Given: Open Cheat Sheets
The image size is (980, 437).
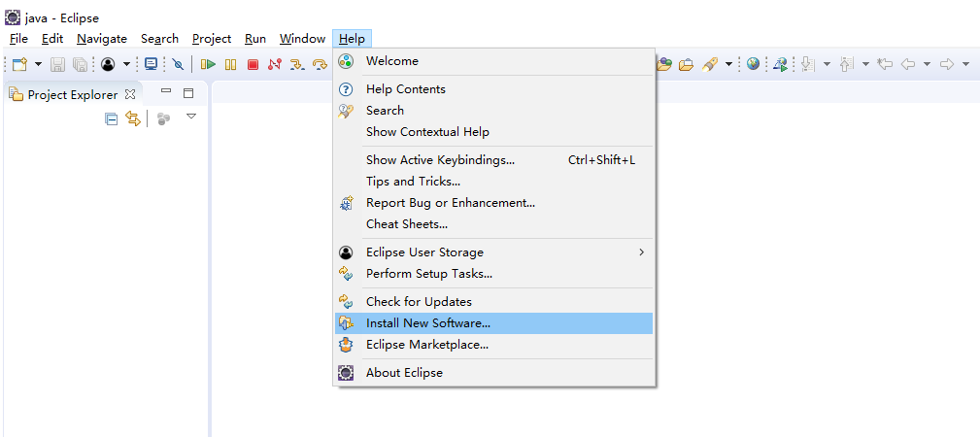Looking at the screenshot, I should 493,223.
